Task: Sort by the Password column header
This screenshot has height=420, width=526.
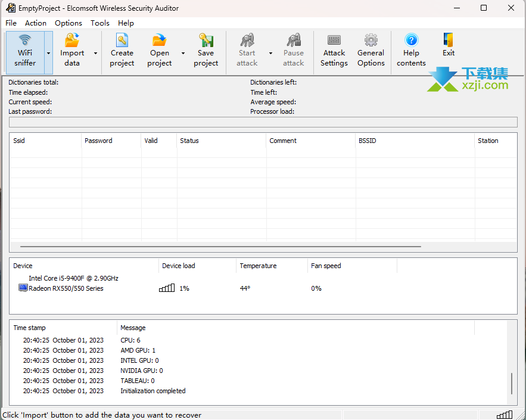Action: click(x=111, y=141)
